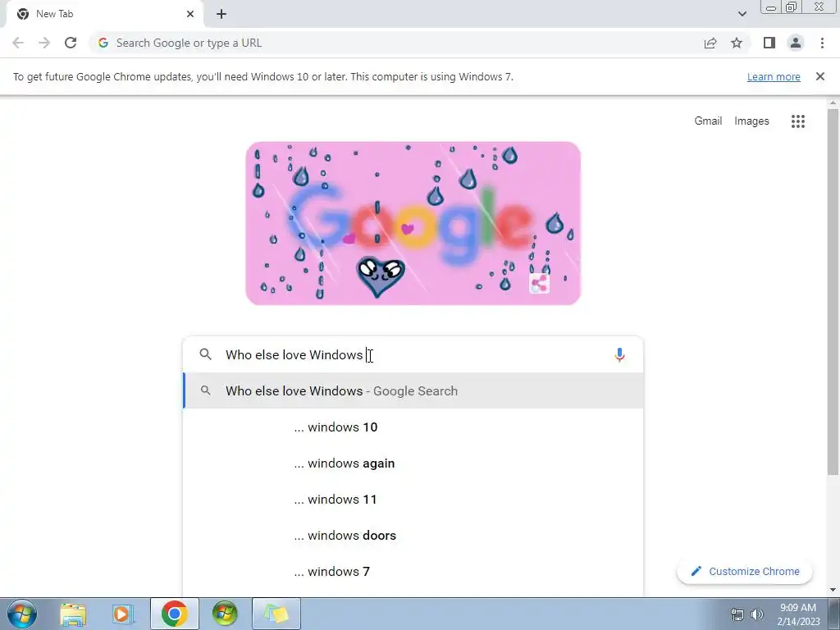840x630 pixels.
Task: Close the New Tab tab
Action: tap(190, 14)
